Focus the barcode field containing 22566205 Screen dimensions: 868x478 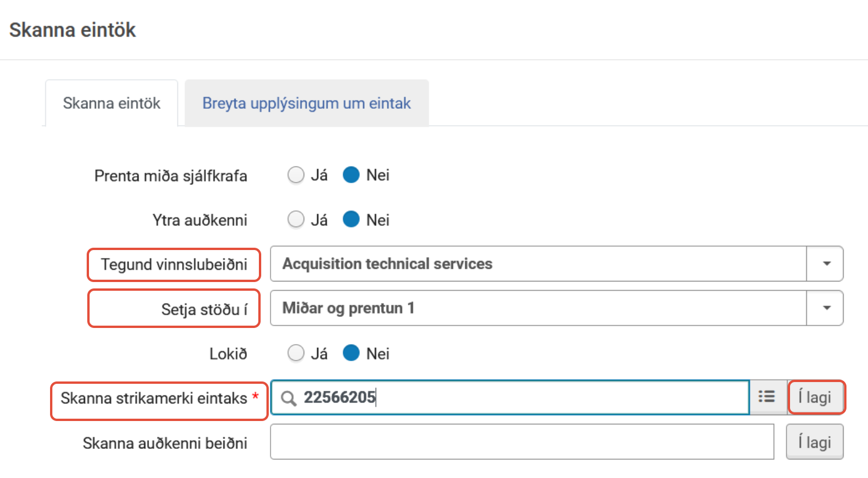[x=524, y=398]
